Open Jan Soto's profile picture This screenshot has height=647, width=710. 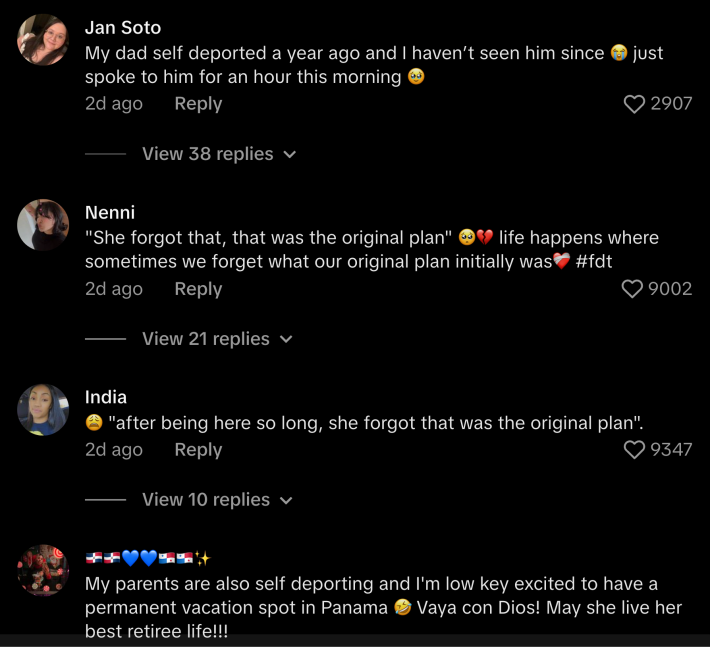click(43, 41)
